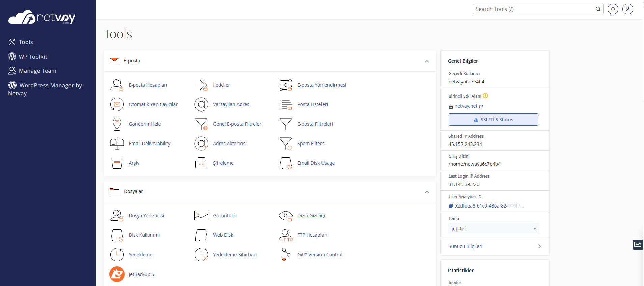Open the Görüntüler picture icon
This screenshot has width=644, height=286.
click(201, 216)
